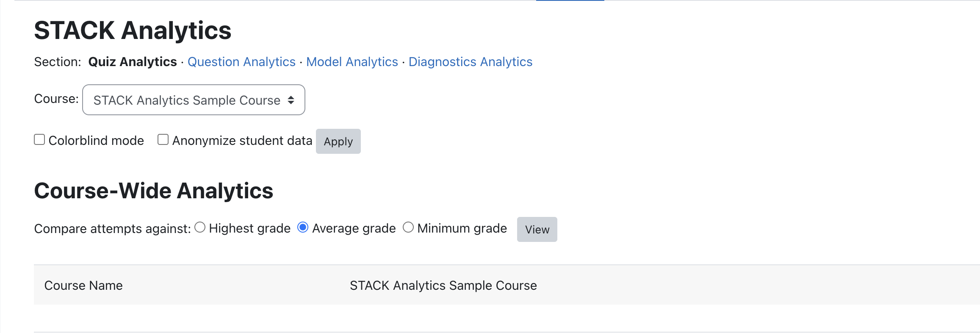This screenshot has width=980, height=333.
Task: Go to Model Analytics section
Action: (x=352, y=62)
